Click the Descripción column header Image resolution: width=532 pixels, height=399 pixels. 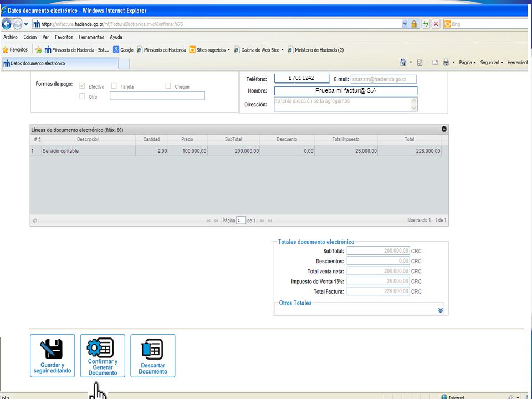(88, 139)
